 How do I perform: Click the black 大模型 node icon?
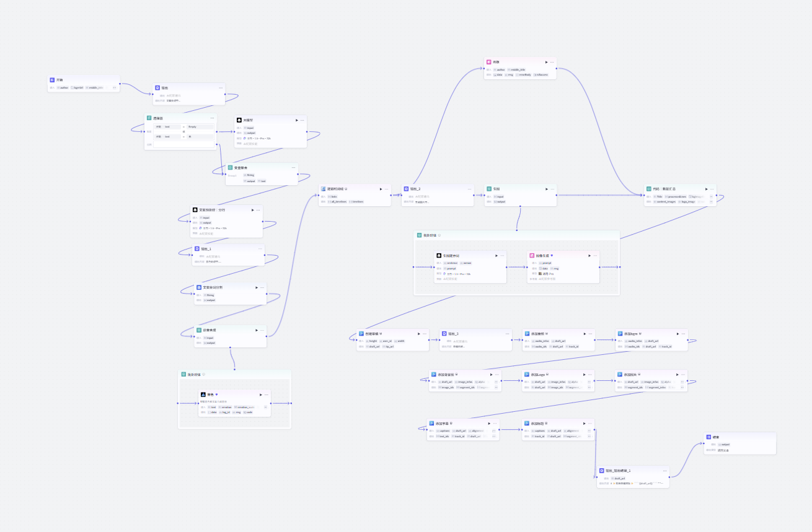click(239, 120)
